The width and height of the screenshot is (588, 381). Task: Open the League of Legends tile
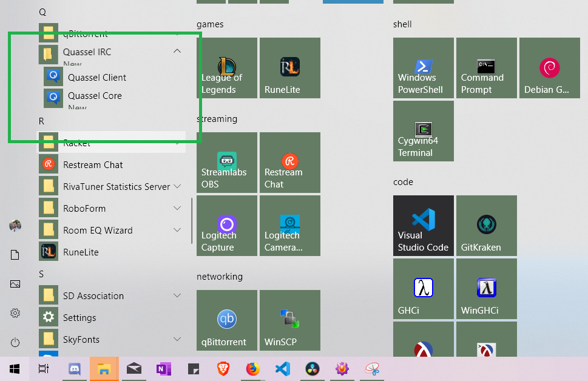[227, 68]
